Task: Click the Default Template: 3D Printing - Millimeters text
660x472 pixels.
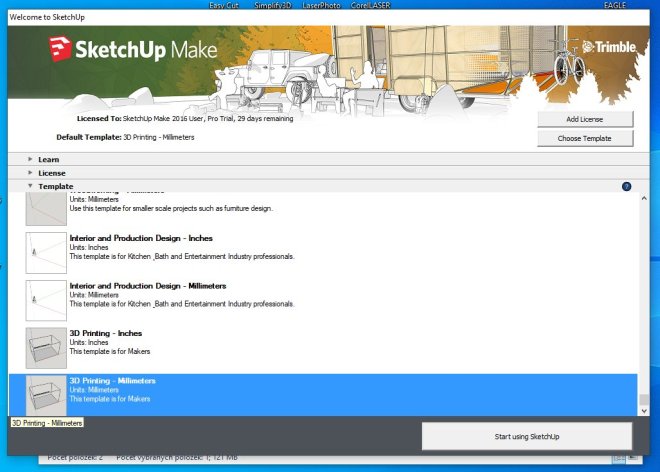Action: point(125,137)
